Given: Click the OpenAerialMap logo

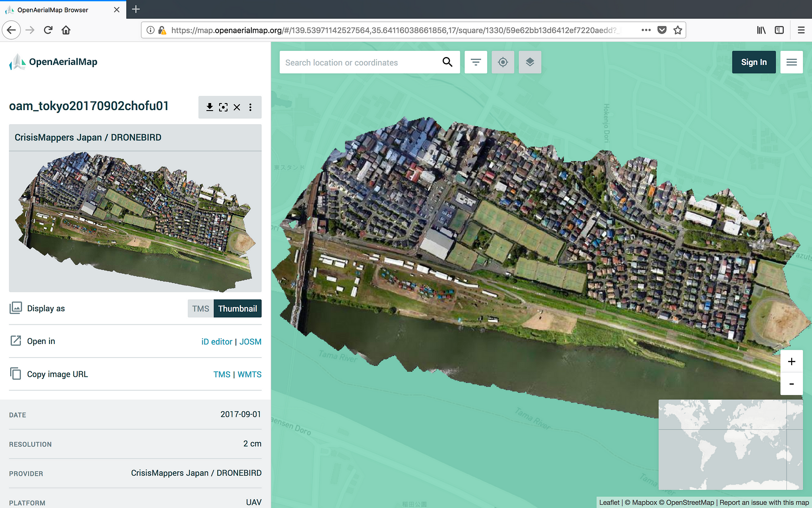Looking at the screenshot, I should pyautogui.click(x=53, y=62).
